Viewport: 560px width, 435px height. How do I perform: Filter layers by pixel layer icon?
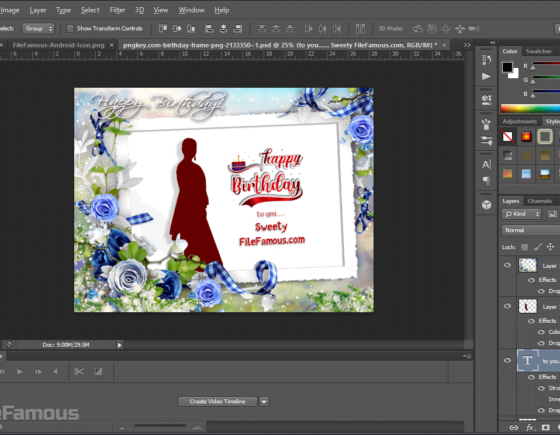(552, 214)
